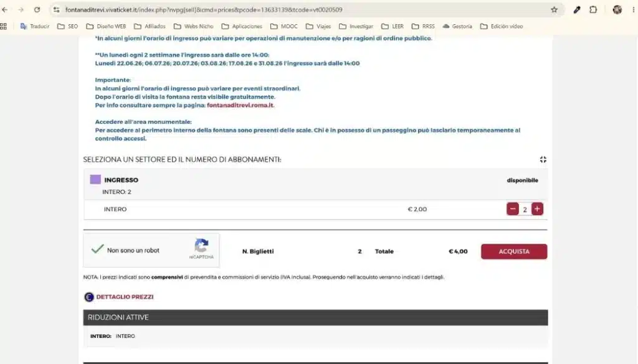Click the INTERO quantity field showing 2
Viewport: 638px width, 364px height.
(525, 209)
